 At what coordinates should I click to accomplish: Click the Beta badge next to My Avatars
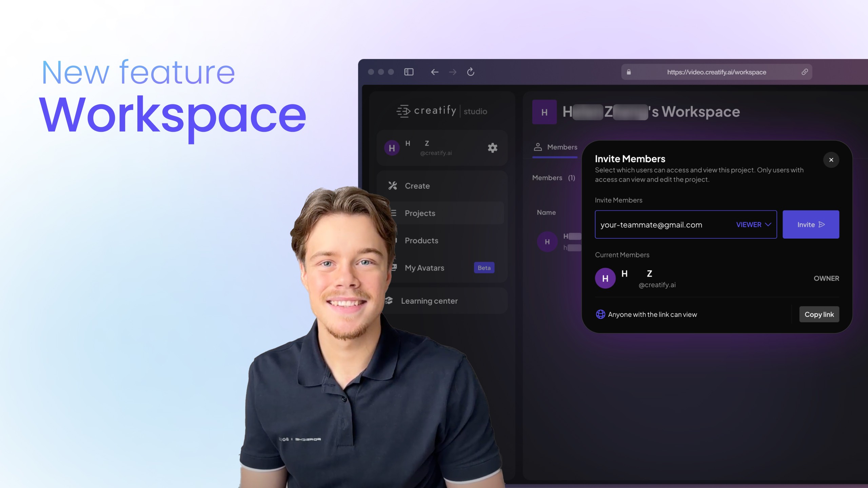coord(484,268)
